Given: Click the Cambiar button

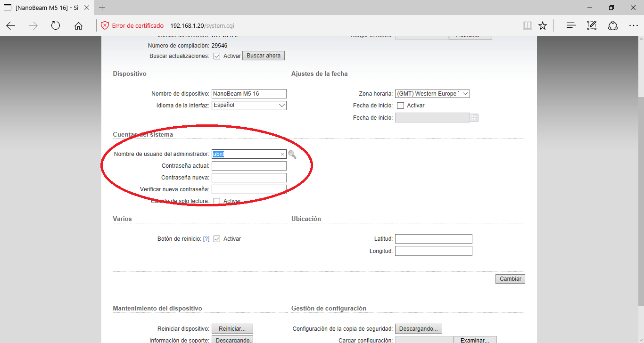Looking at the screenshot, I should 510,279.
